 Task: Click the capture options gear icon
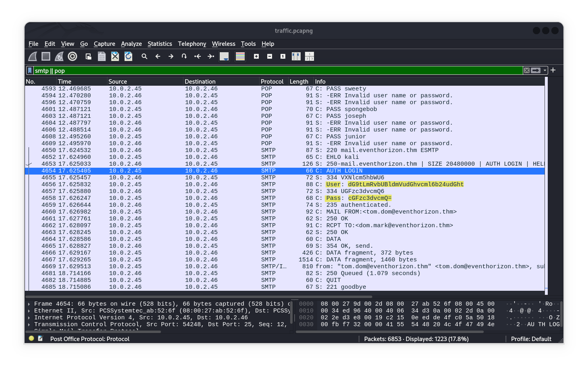[72, 57]
